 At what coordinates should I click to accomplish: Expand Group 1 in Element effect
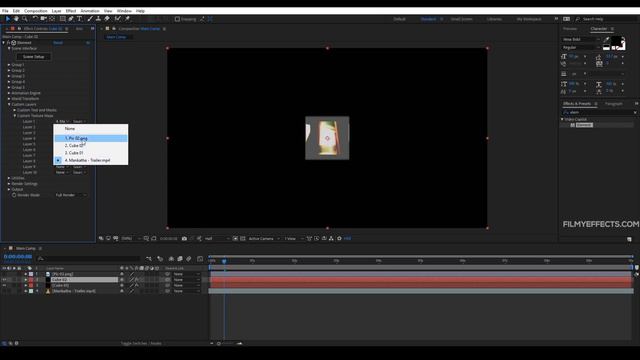[9, 64]
